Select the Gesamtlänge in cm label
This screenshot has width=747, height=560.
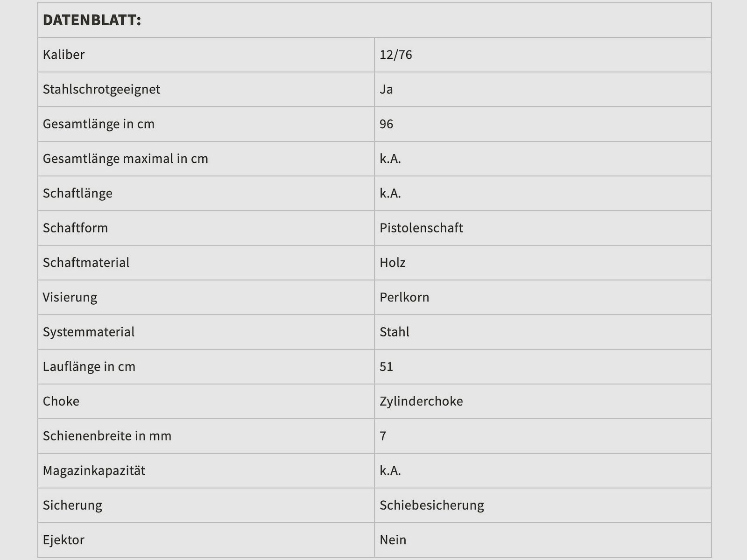tap(99, 124)
